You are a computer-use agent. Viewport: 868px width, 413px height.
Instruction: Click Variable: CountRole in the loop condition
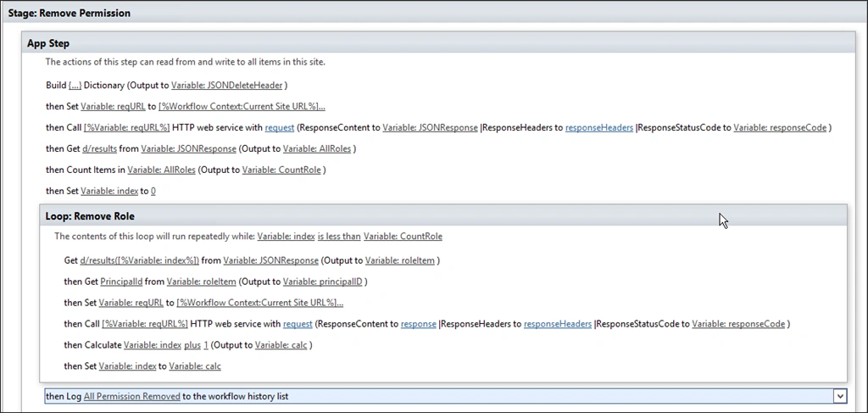[x=403, y=237]
